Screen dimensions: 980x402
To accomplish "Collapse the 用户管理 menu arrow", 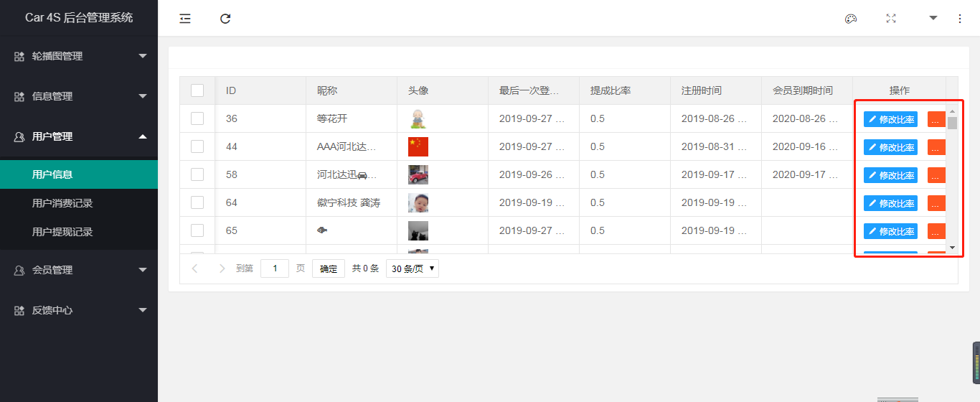I will pyautogui.click(x=143, y=136).
